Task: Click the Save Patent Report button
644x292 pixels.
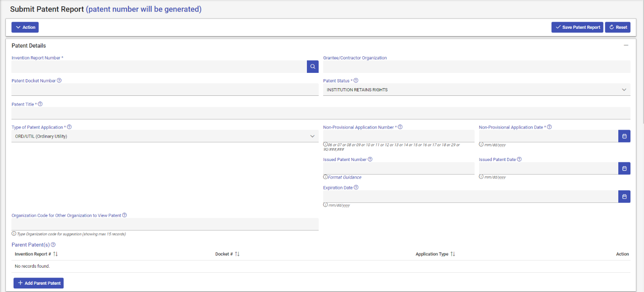Action: point(577,27)
